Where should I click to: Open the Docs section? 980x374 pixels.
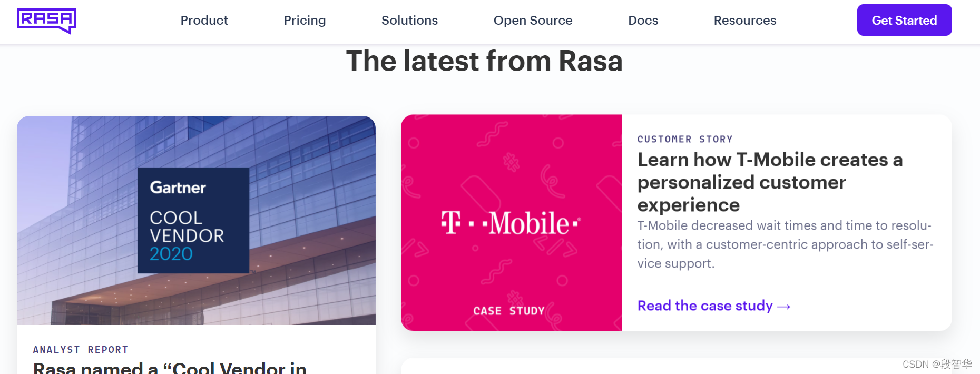pyautogui.click(x=643, y=20)
